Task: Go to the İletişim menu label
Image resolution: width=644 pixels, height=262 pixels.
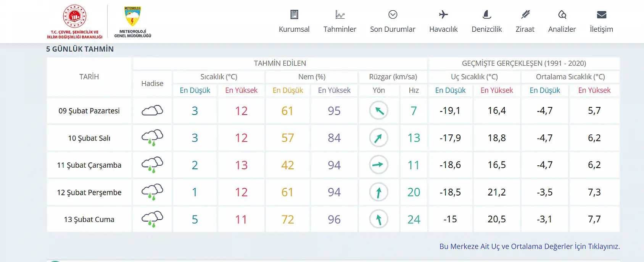Action: pos(602,29)
